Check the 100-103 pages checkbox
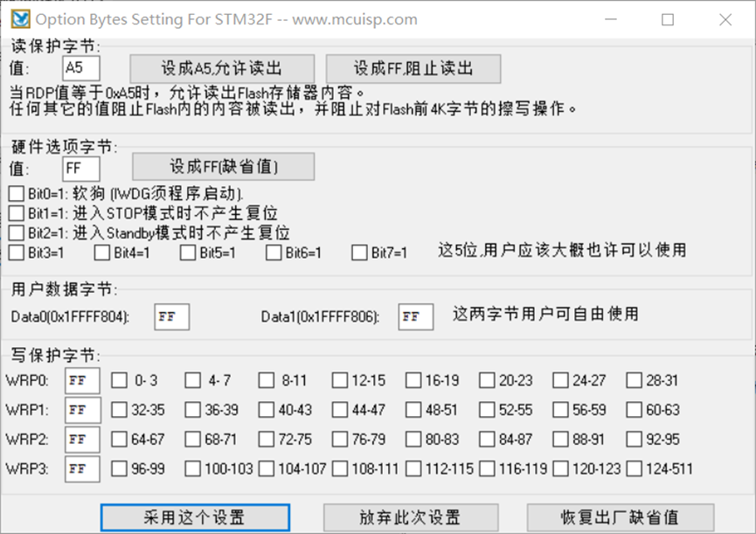Viewport: 756px width, 534px height. point(193,468)
